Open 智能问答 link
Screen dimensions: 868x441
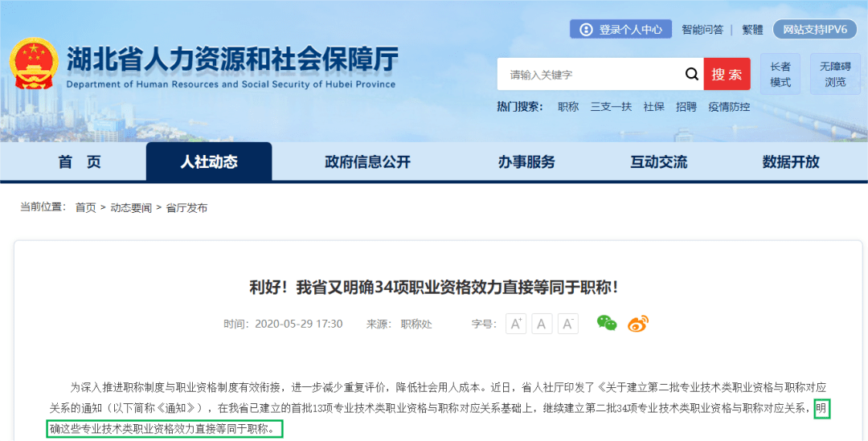[x=702, y=30]
